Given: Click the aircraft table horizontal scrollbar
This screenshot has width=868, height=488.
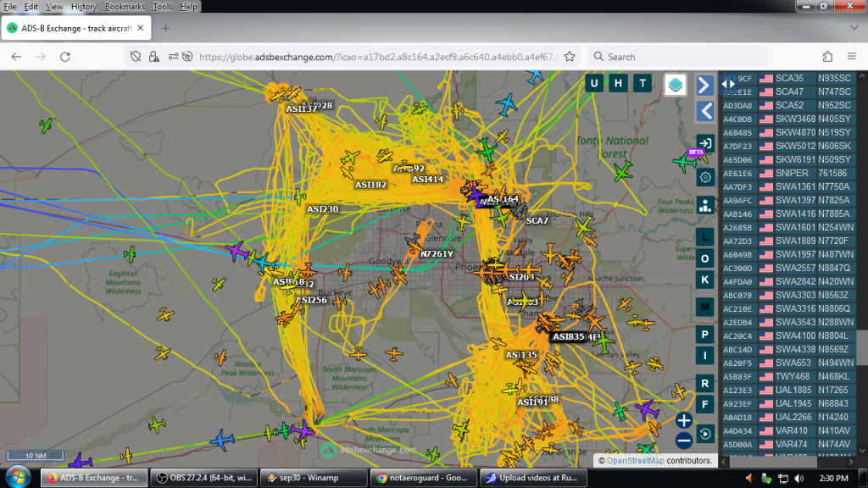Looking at the screenshot, I should tap(773, 462).
